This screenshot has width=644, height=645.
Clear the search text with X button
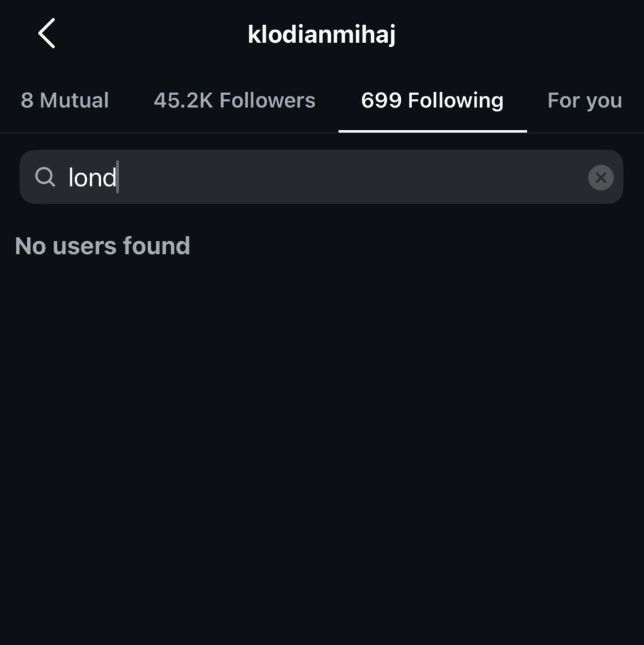point(601,178)
